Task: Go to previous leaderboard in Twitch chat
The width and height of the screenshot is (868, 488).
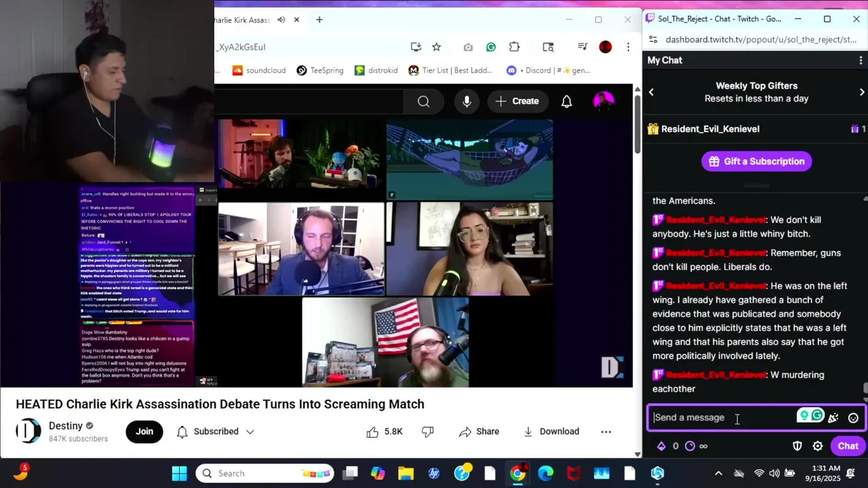Action: pyautogui.click(x=651, y=92)
